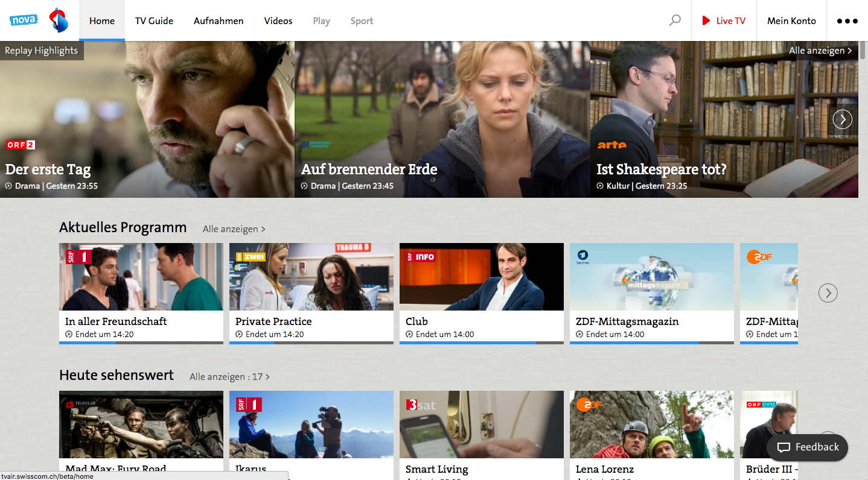Advance Replay Highlights carousel with right arrow
This screenshot has height=480, width=868.
(x=842, y=119)
